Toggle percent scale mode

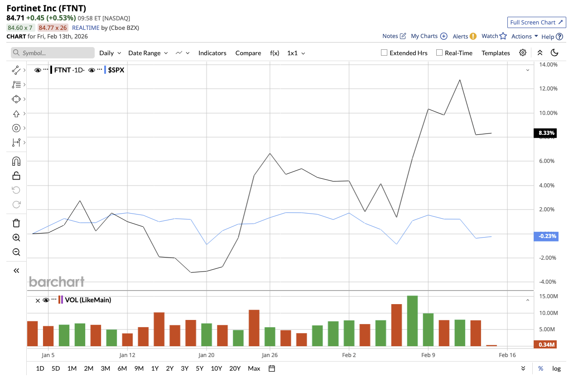pos(541,368)
